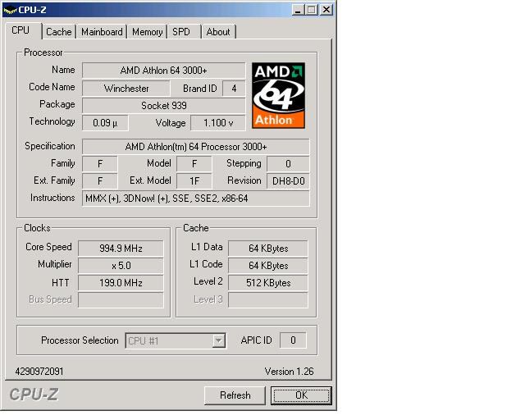Select the Core Speed value 994.9 MHz
525x420 pixels.
121,249
